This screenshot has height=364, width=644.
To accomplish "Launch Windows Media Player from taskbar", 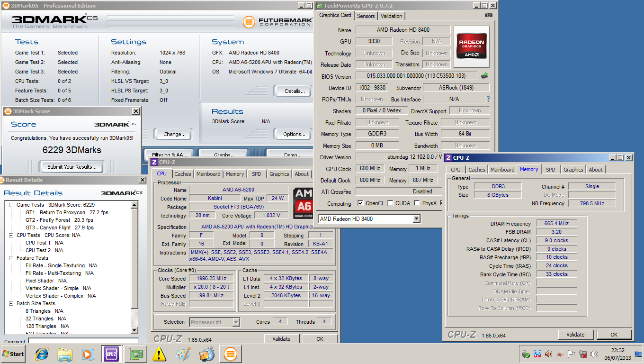I will (x=88, y=354).
